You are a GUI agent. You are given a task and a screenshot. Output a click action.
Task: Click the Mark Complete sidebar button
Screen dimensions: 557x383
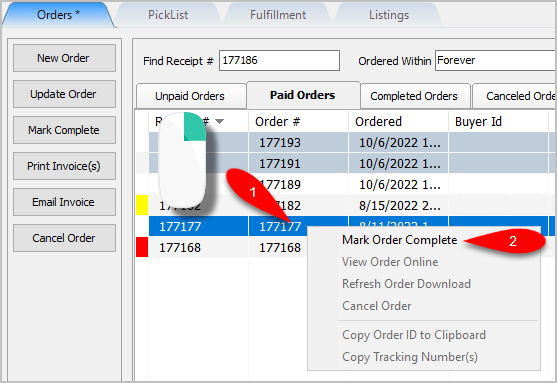pyautogui.click(x=64, y=130)
